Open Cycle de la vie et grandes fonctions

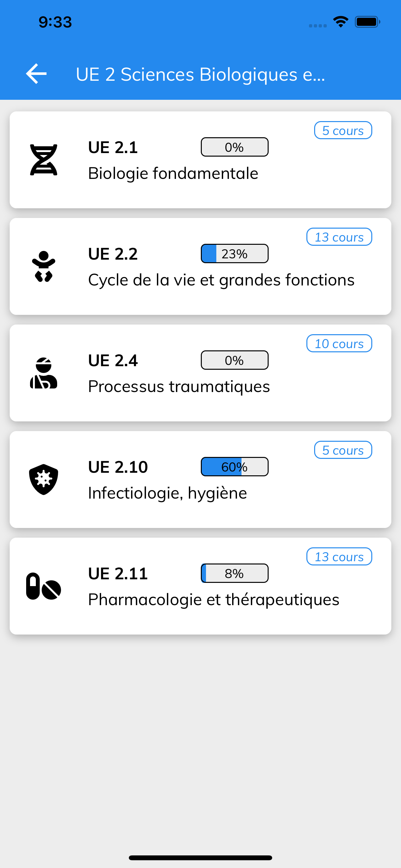click(x=200, y=266)
